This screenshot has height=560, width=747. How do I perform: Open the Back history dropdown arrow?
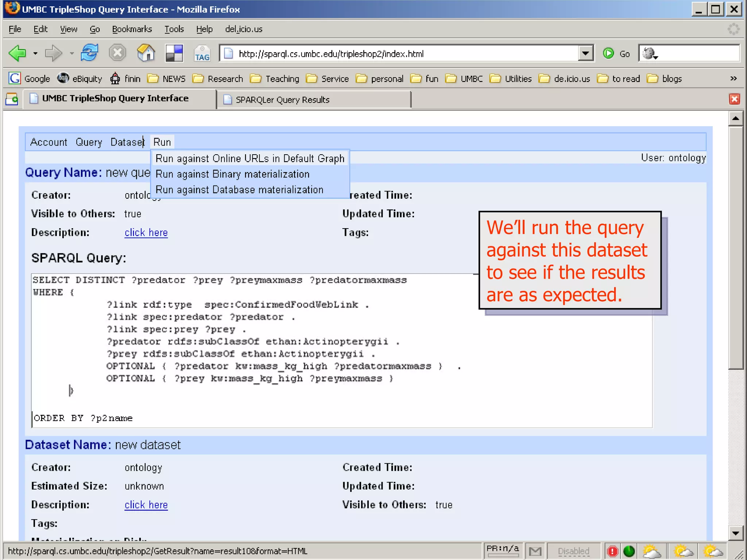[x=35, y=54]
